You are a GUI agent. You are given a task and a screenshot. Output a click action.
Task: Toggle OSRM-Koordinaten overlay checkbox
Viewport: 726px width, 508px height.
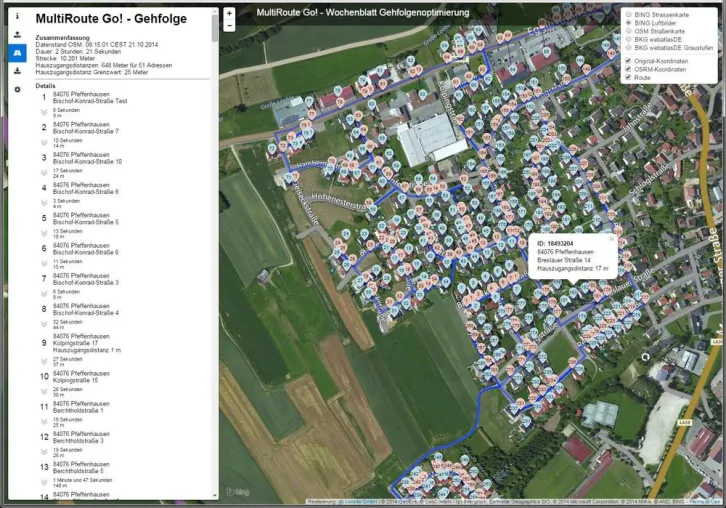[x=628, y=69]
